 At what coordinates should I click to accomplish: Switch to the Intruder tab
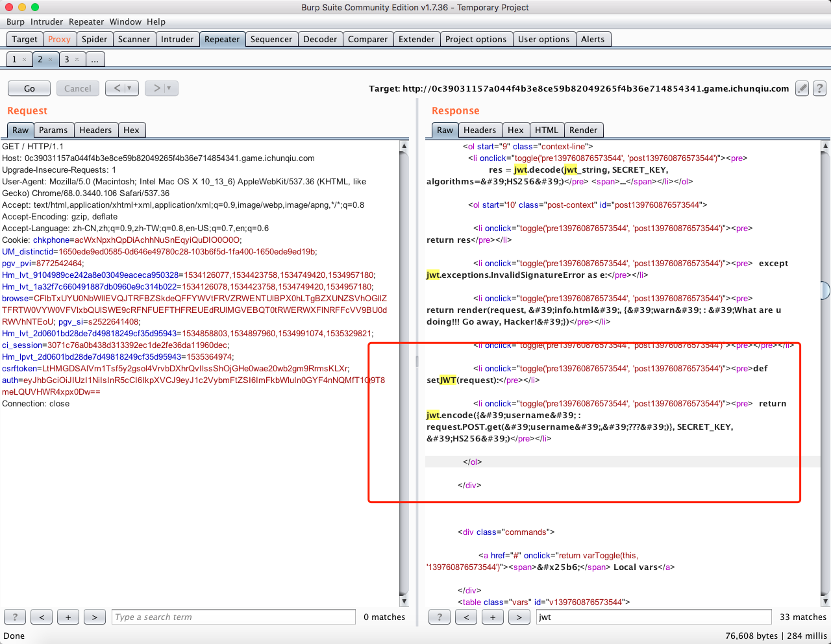[177, 39]
